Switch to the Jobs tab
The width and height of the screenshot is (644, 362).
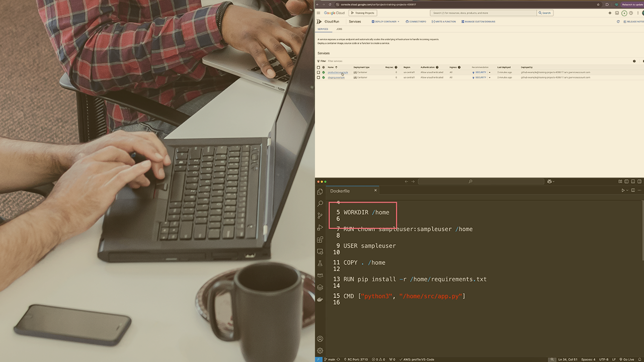click(339, 29)
